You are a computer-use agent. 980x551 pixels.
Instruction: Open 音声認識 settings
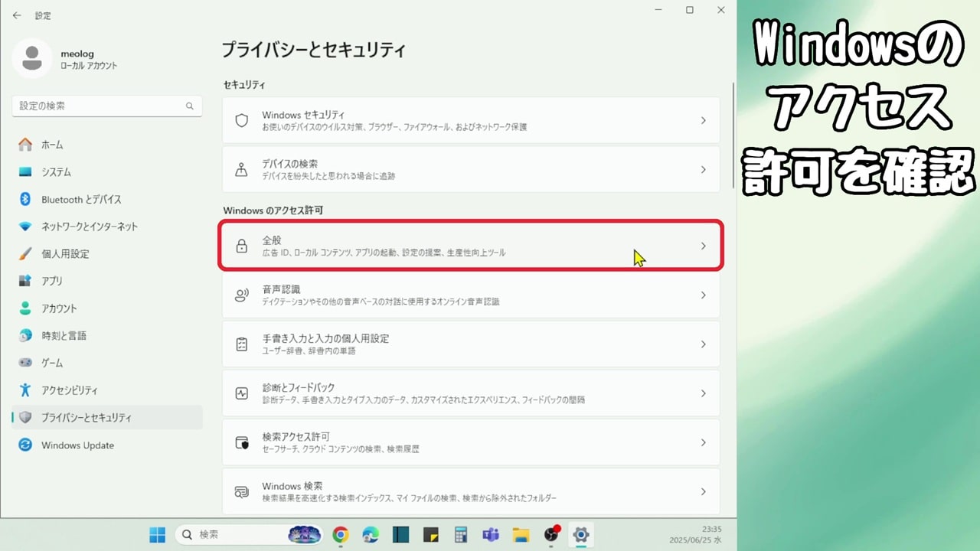coord(471,295)
